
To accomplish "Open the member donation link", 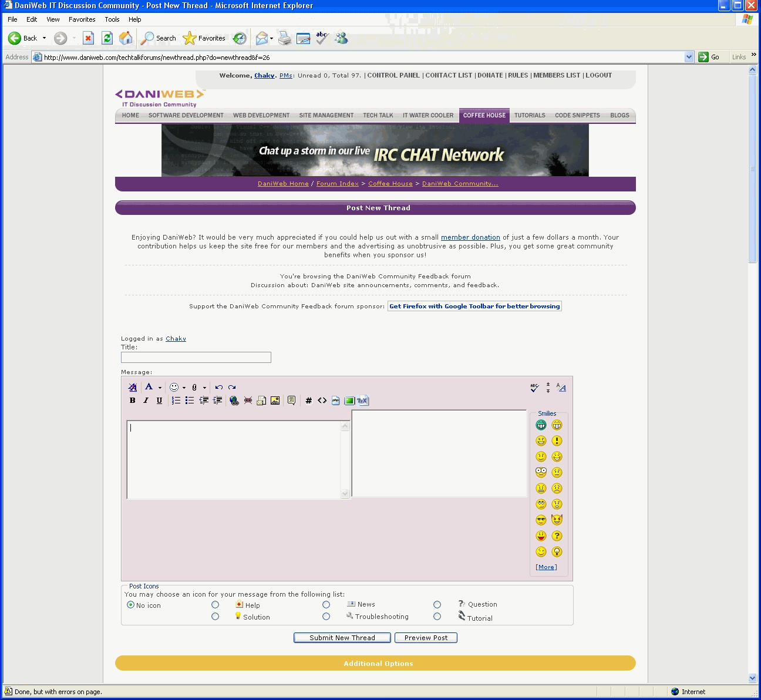I will [470, 237].
